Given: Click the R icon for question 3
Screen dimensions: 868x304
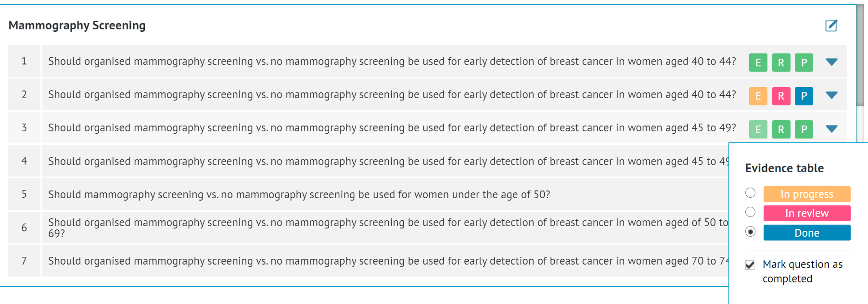Looking at the screenshot, I should [781, 129].
